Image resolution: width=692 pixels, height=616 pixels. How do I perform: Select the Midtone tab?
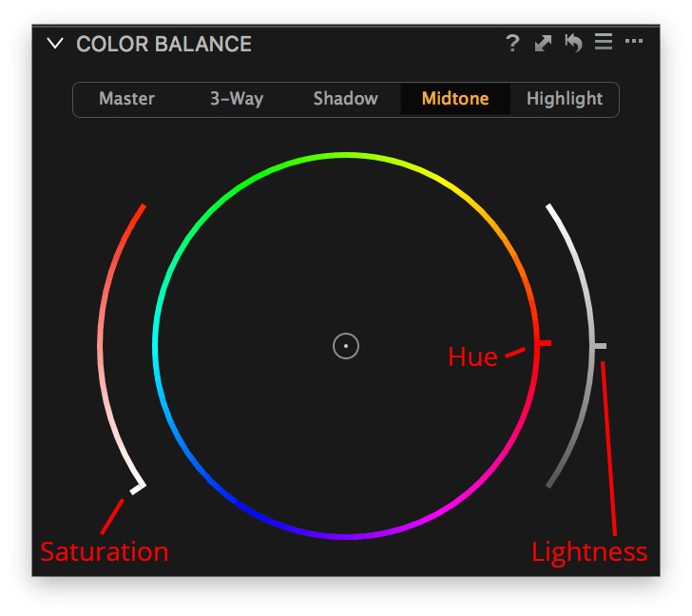coord(455,99)
